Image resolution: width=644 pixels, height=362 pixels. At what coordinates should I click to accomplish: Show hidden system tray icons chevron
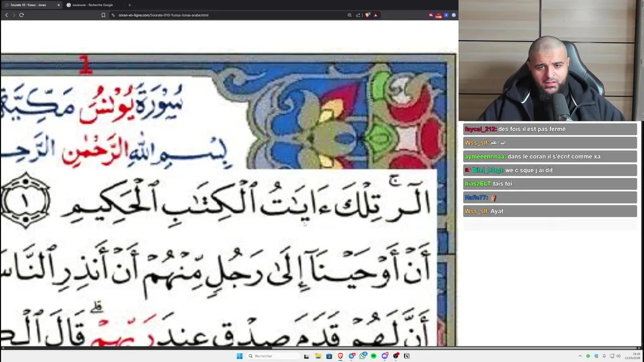pyautogui.click(x=580, y=356)
